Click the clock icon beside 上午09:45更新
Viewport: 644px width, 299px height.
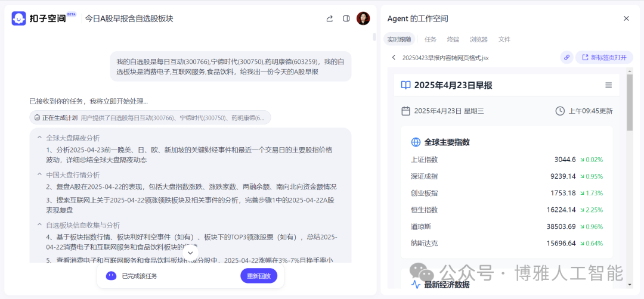560,111
